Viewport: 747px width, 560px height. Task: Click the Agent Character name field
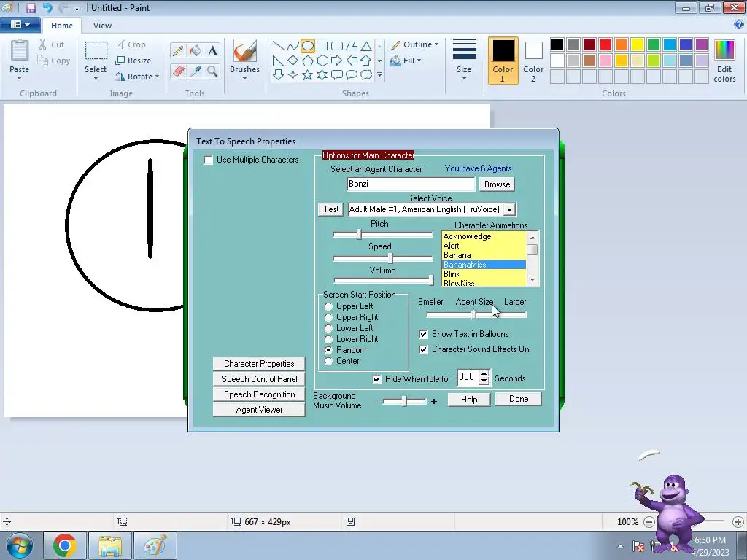tap(411, 184)
